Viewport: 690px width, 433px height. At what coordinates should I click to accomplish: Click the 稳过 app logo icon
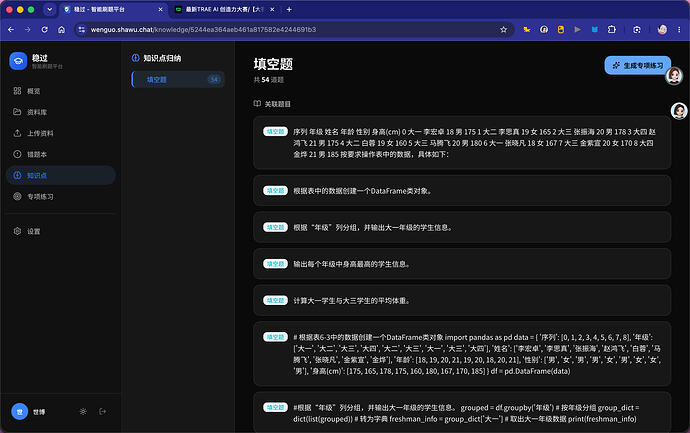[x=18, y=61]
